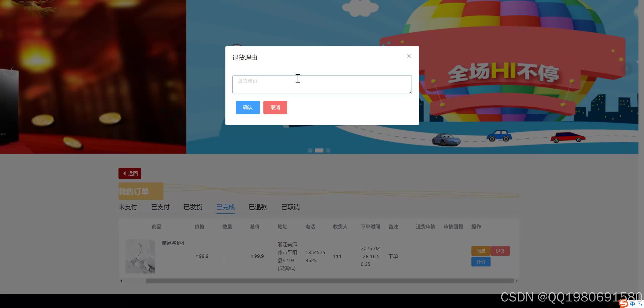Click the 返回 button to go back
The width and height of the screenshot is (644, 308).
130,173
